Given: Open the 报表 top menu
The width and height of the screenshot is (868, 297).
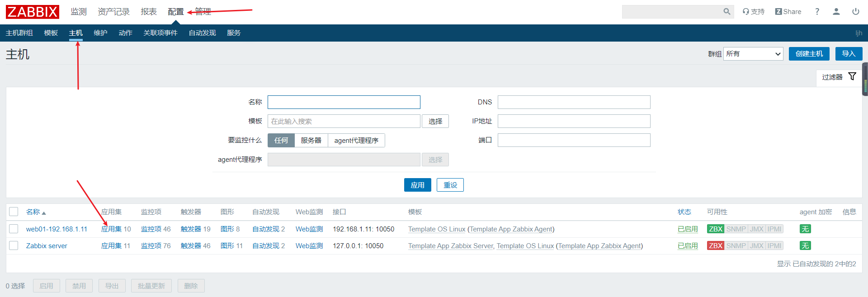Looking at the screenshot, I should [x=149, y=12].
